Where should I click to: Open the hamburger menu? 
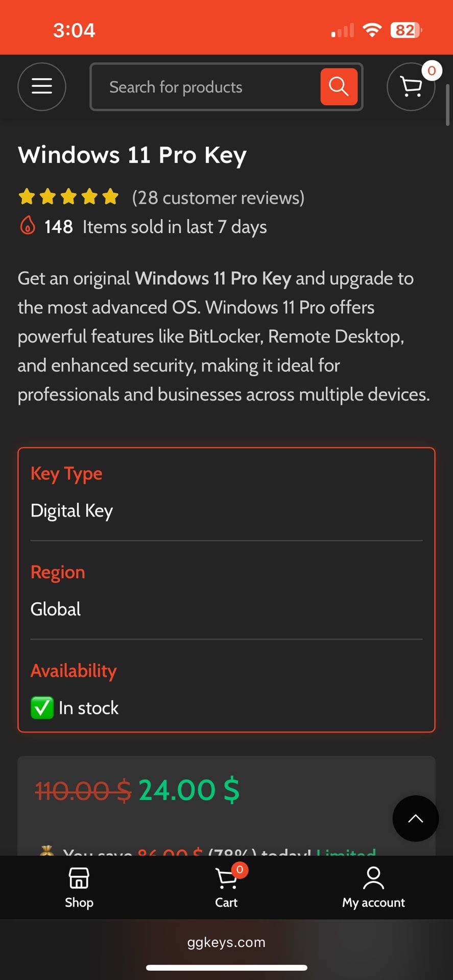(42, 87)
